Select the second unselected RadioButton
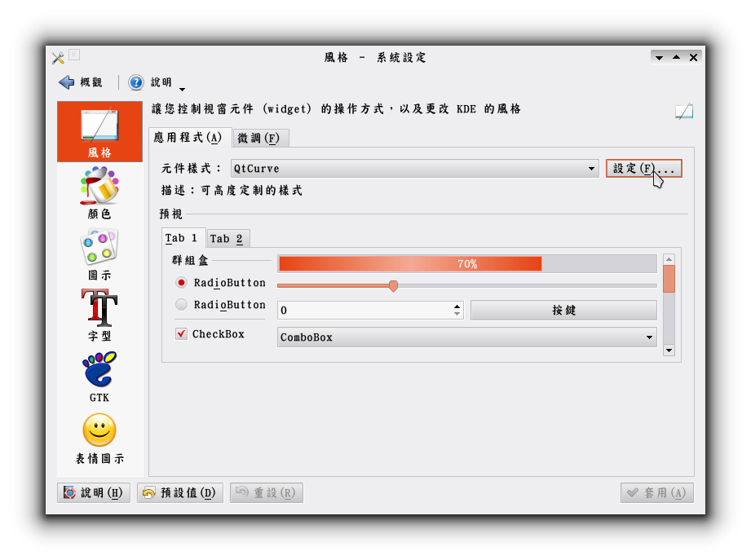The image size is (751, 560). pos(181,304)
